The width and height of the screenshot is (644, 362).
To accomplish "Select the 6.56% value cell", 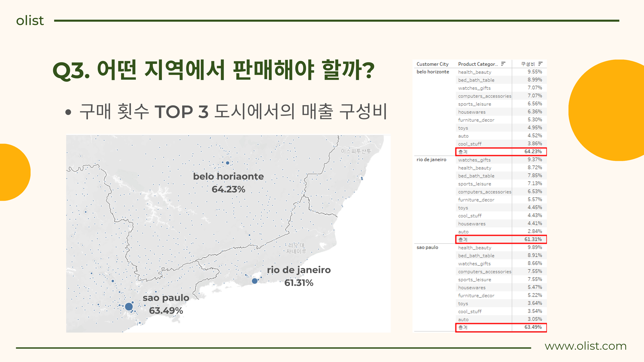I will [535, 104].
